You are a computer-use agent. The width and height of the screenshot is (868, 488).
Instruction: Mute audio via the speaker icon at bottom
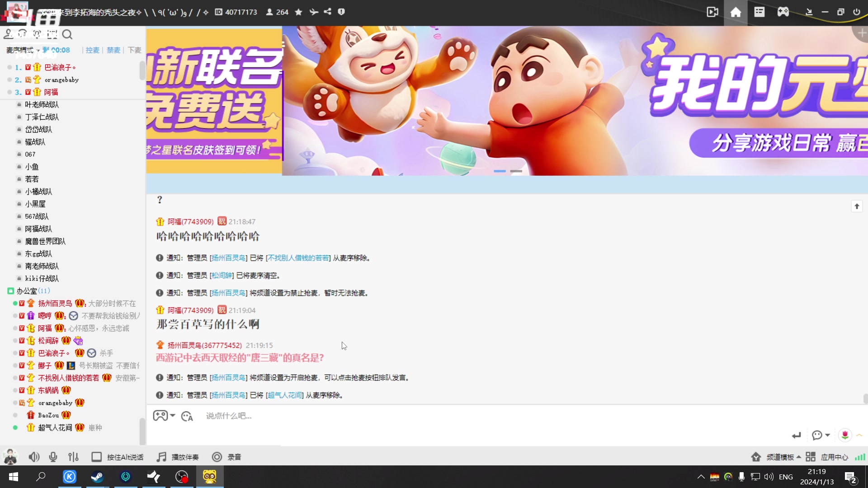tap(34, 457)
